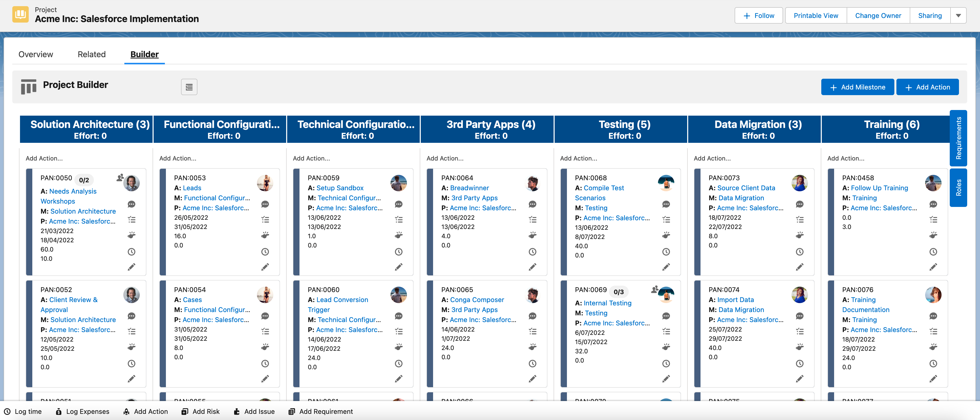Open checklist icon on PAN:0065 card
The image size is (980, 420).
click(533, 331)
